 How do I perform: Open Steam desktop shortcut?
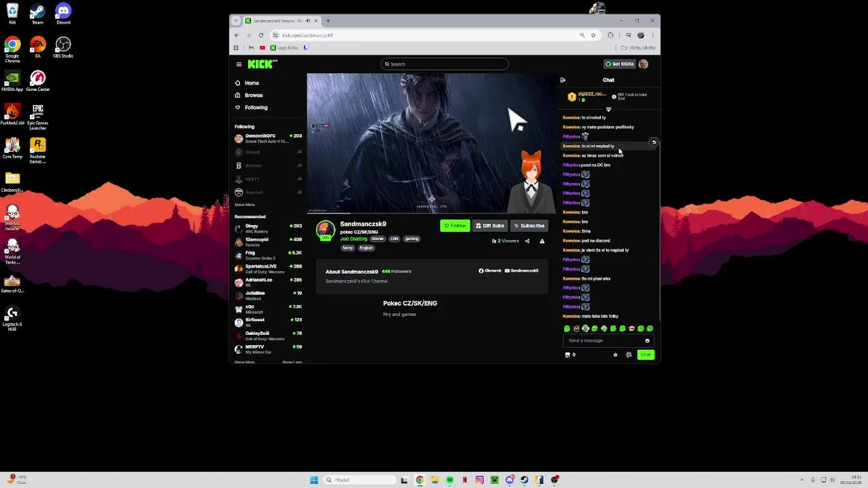pos(37,14)
